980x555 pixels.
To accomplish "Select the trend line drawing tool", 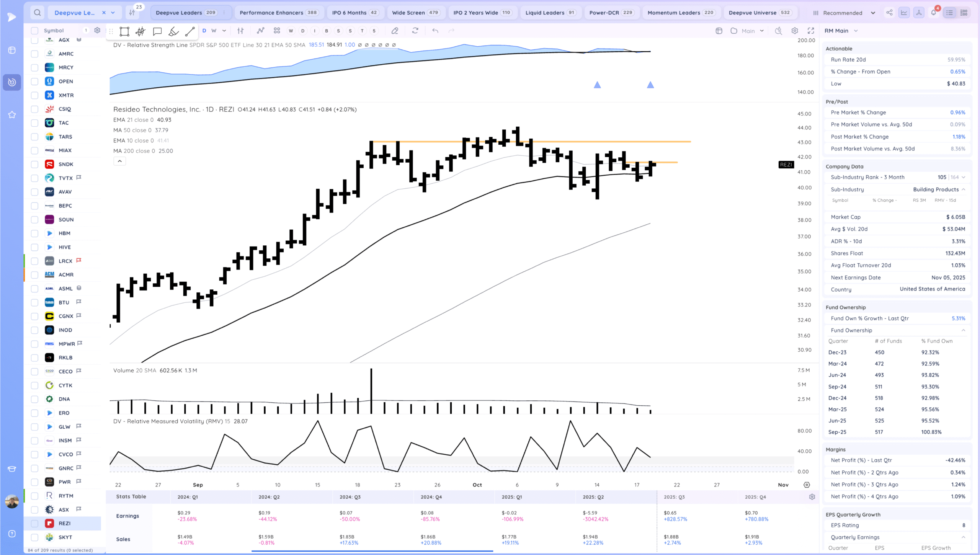I will tap(190, 31).
